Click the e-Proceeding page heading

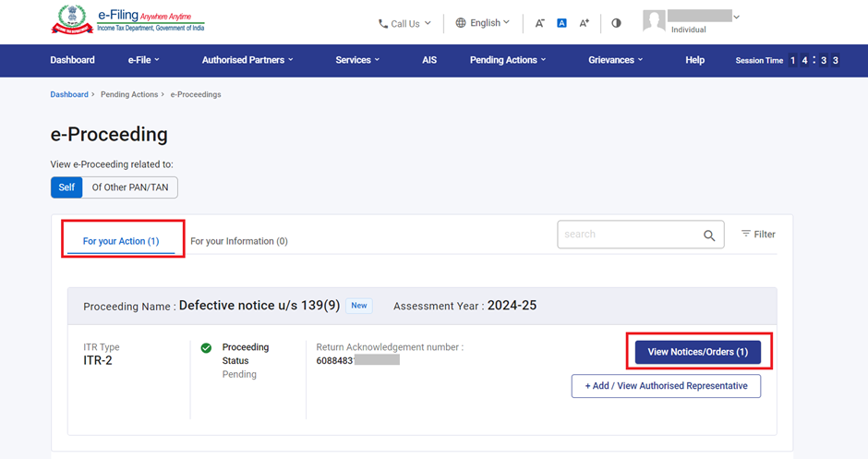(109, 135)
